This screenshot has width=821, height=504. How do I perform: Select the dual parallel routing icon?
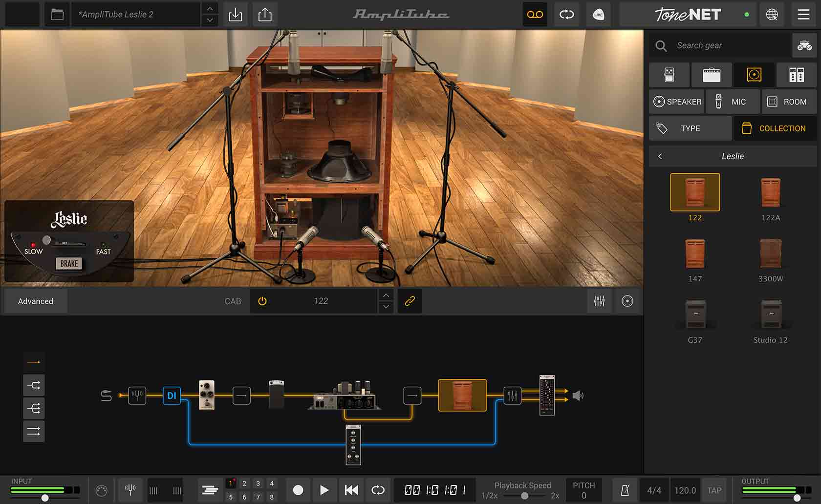(x=34, y=431)
